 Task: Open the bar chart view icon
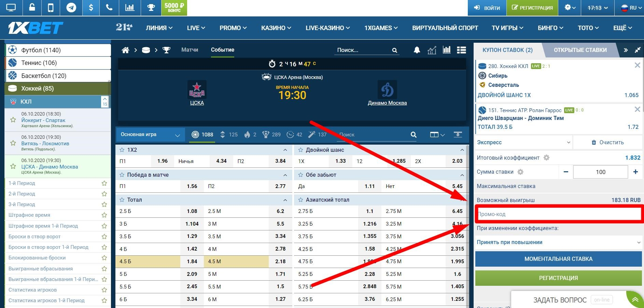click(447, 50)
